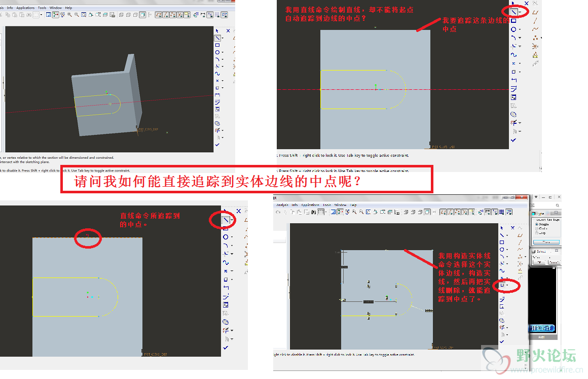Open the Help menu in top-left window
The width and height of the screenshot is (588, 379).
(x=68, y=8)
